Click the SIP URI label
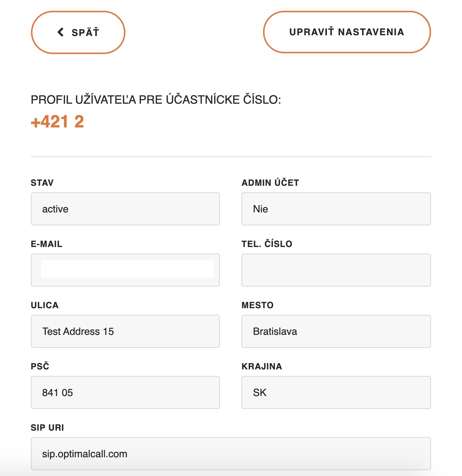The width and height of the screenshot is (462, 476). tap(47, 428)
